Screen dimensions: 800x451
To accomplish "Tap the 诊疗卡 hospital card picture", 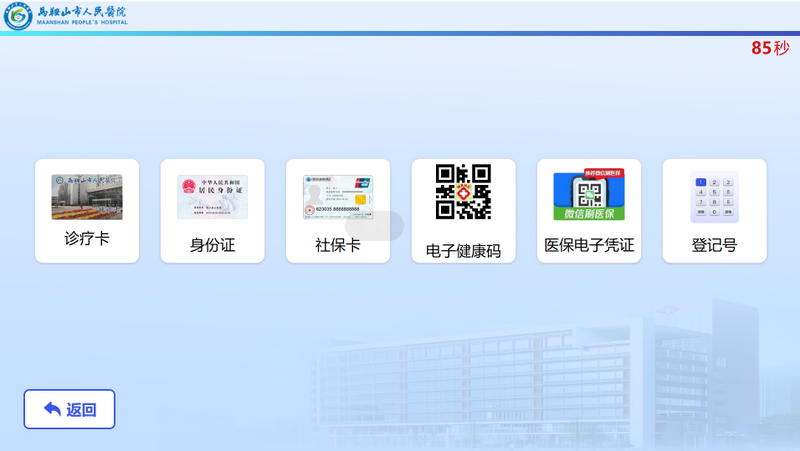I will point(87,197).
